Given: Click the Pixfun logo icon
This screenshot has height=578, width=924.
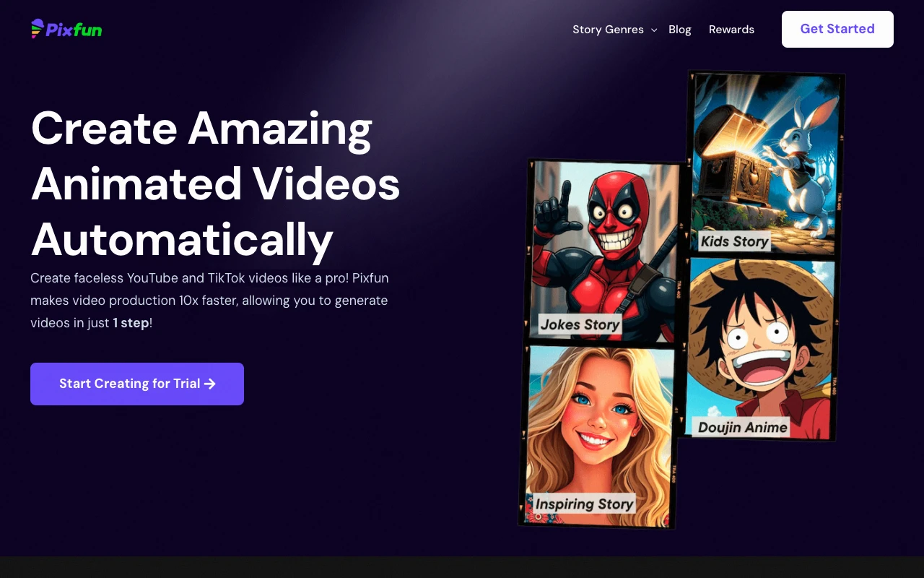Looking at the screenshot, I should (38, 29).
